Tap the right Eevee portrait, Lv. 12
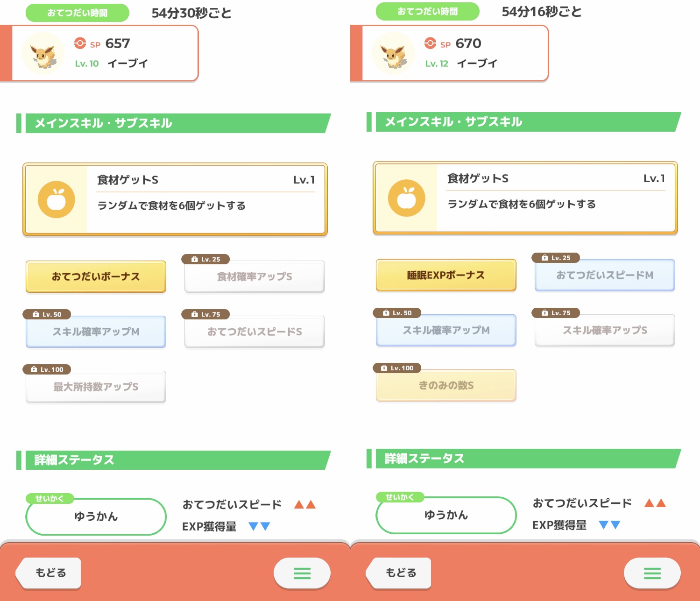 394,54
